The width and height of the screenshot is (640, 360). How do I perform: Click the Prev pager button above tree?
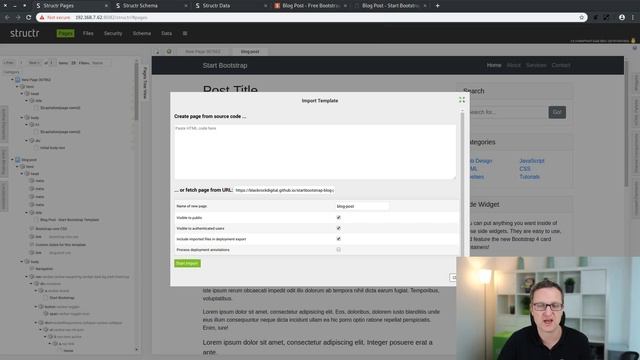click(x=9, y=63)
